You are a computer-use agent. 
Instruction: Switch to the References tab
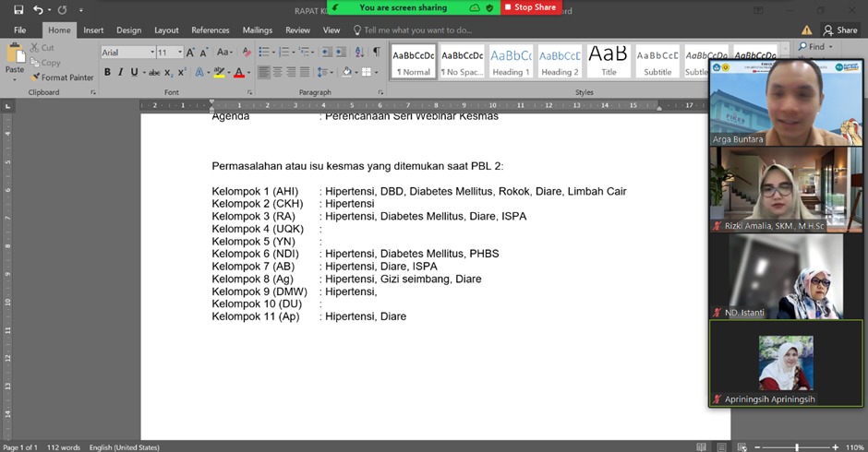pos(210,30)
